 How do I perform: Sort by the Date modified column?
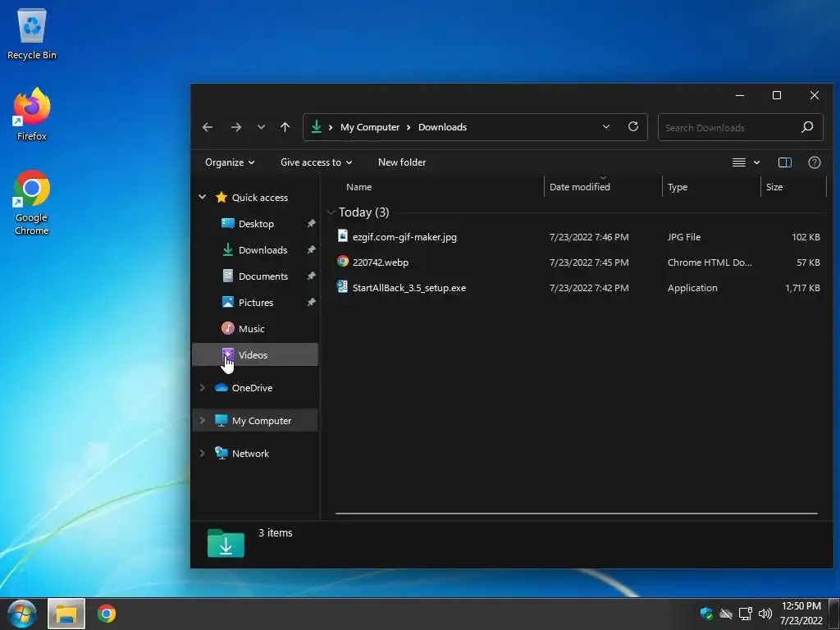[580, 187]
